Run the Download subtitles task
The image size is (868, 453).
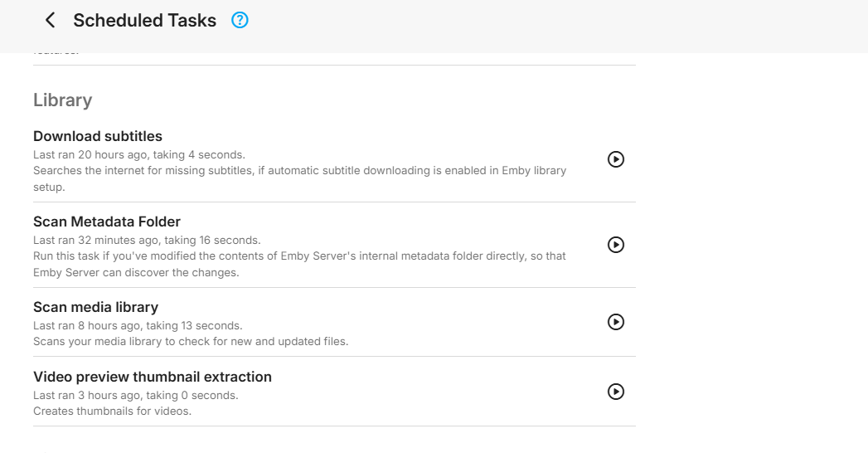click(x=616, y=159)
